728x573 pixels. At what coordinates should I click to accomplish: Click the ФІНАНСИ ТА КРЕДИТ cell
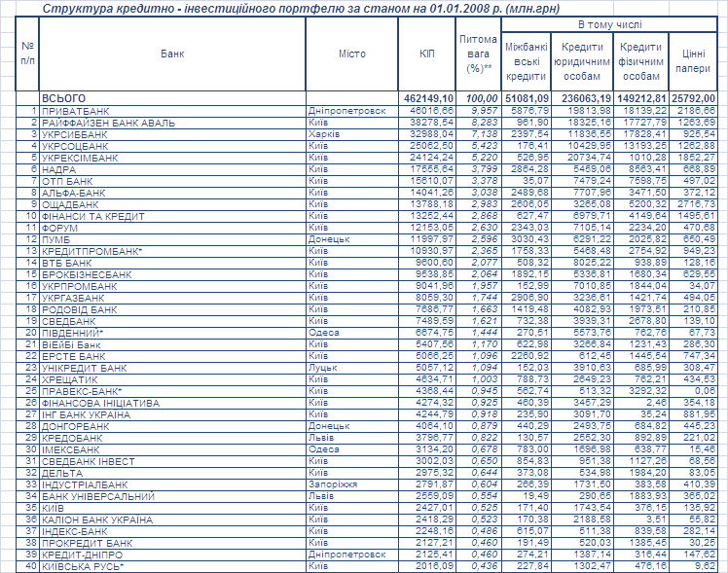pyautogui.click(x=172, y=216)
